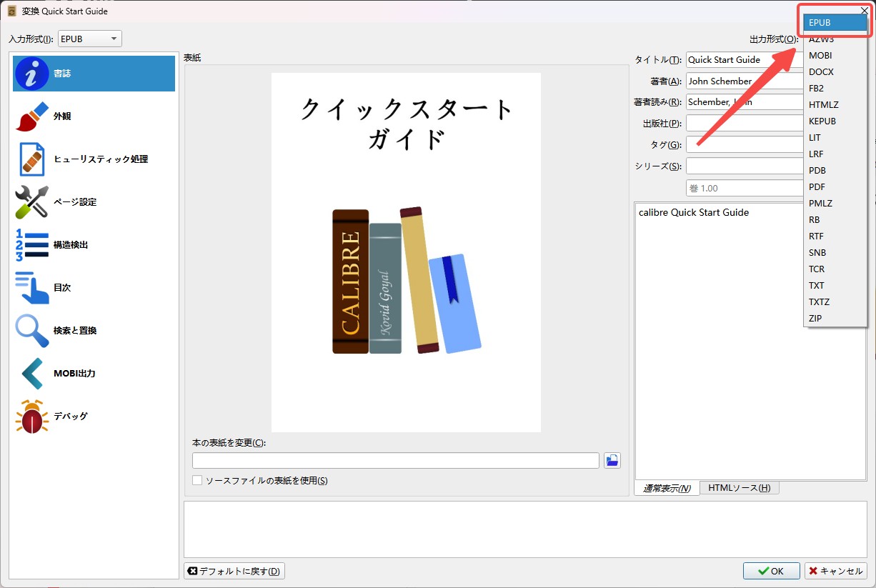The image size is (876, 588).
Task: Select EPUB in the output format list
Action: point(835,23)
